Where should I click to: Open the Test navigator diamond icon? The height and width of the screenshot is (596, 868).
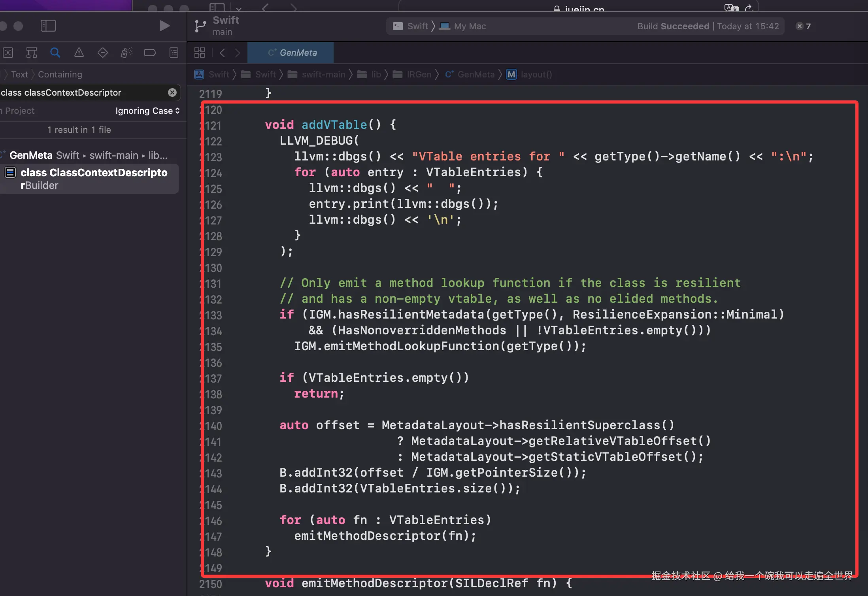coord(103,53)
